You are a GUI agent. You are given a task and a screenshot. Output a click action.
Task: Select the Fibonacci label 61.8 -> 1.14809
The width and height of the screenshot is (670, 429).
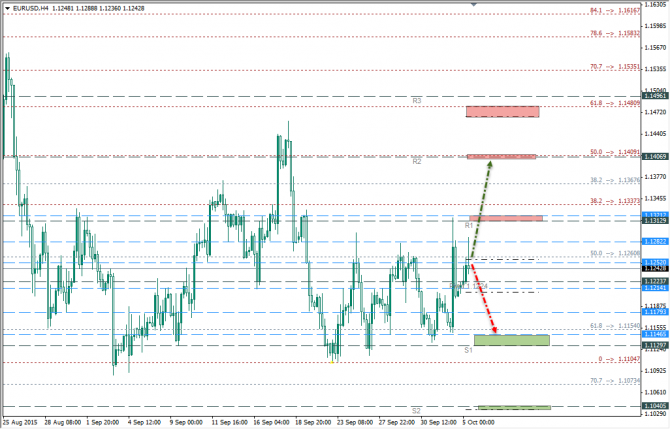[615, 103]
